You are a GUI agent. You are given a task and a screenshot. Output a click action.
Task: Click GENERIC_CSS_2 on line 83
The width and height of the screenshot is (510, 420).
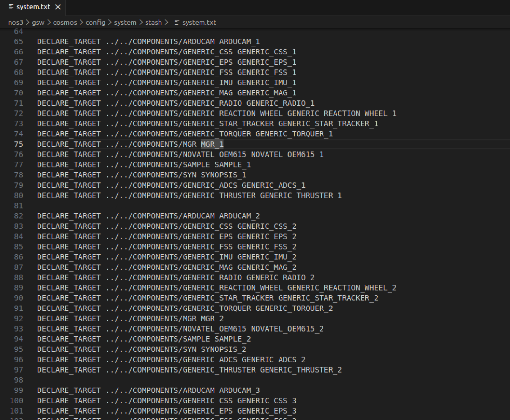pyautogui.click(x=267, y=226)
